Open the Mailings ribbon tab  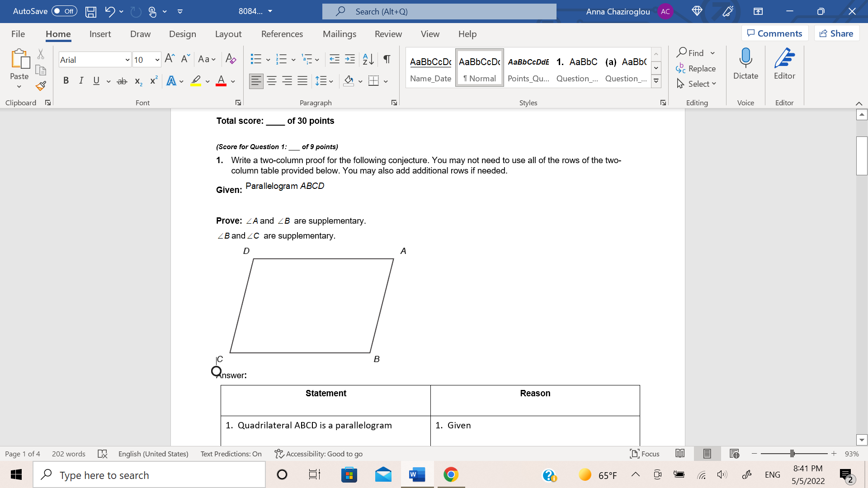(340, 34)
